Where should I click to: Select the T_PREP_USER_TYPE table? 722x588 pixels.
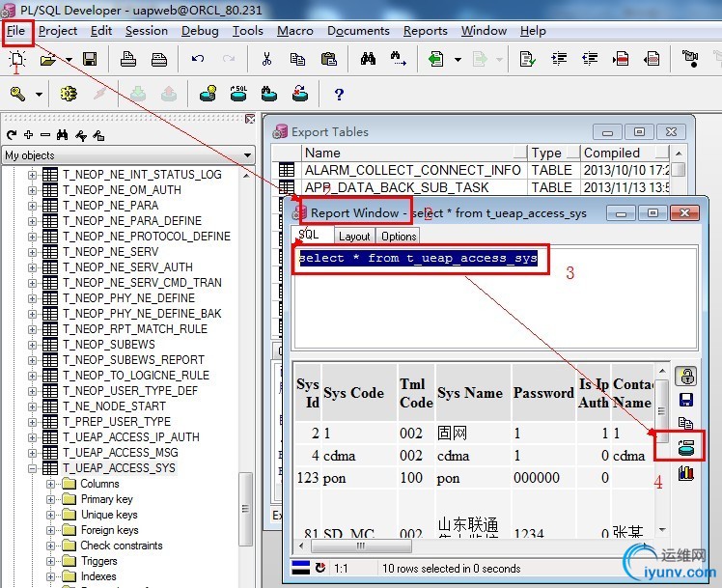pyautogui.click(x=117, y=422)
